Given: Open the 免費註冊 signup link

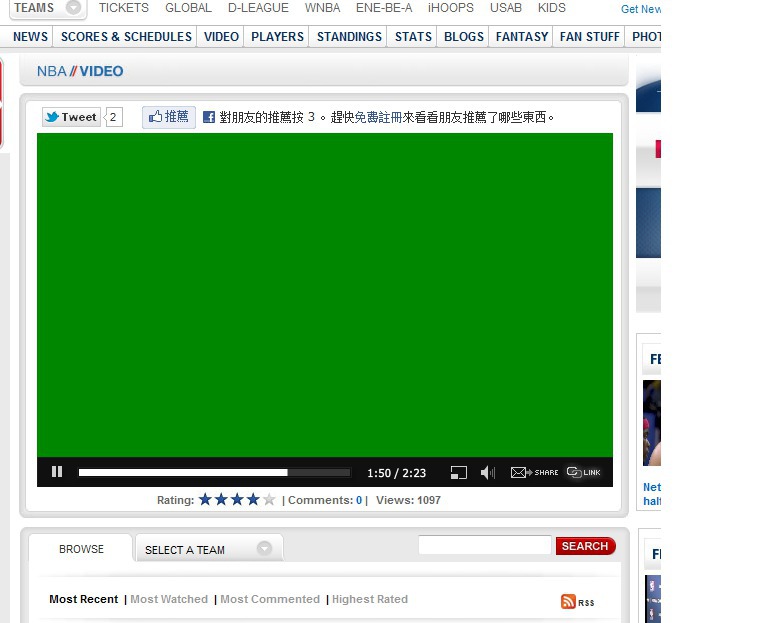Looking at the screenshot, I should pos(378,117).
